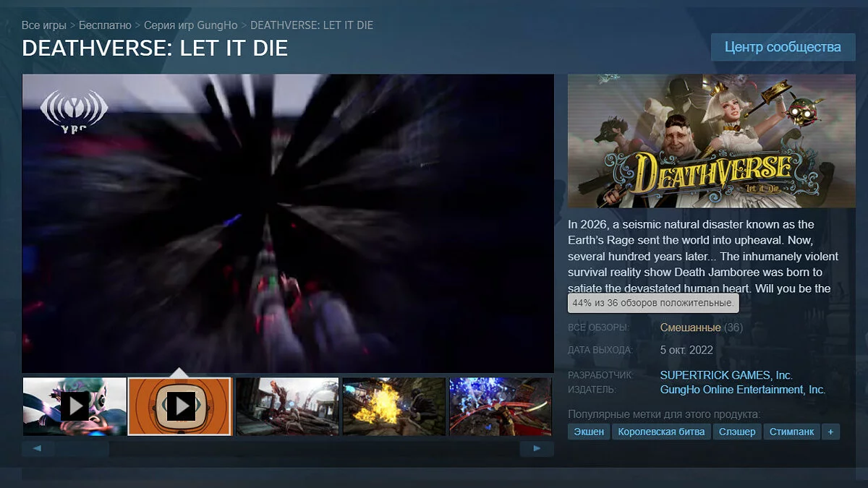
Task: Go to Все игры breadcrumb
Action: point(43,25)
